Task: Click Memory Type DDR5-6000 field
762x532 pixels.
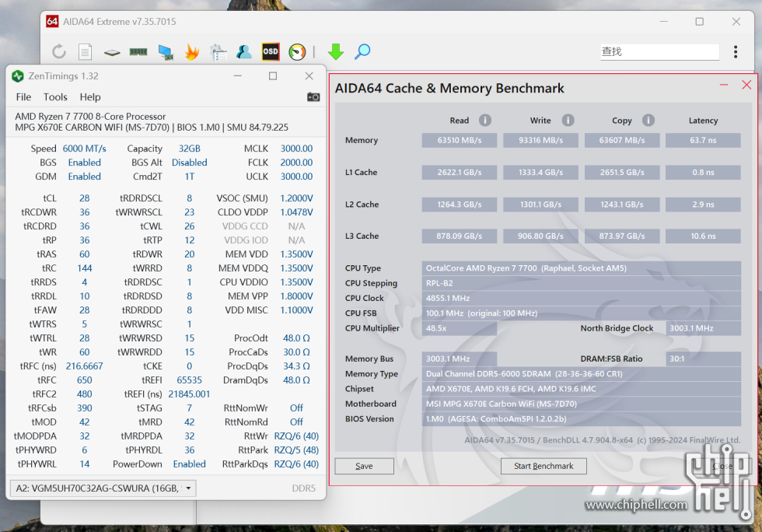Action: pyautogui.click(x=582, y=374)
